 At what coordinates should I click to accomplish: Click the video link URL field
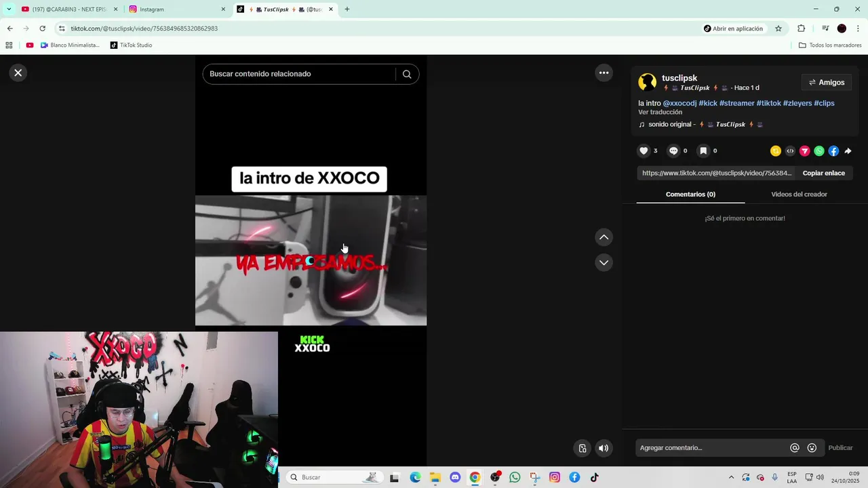[x=716, y=173]
